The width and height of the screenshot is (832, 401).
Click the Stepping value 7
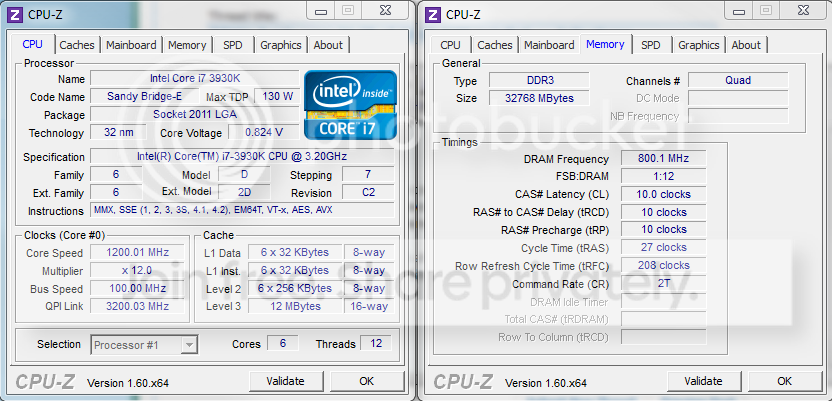coord(368,174)
